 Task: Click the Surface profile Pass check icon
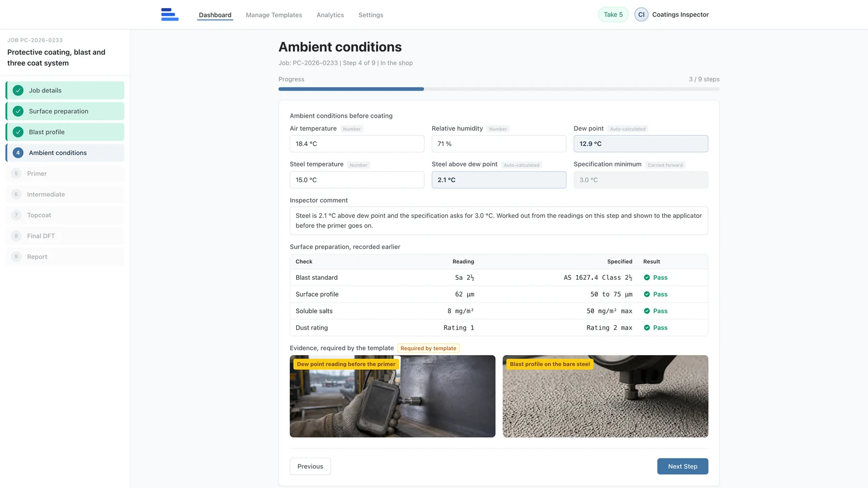point(647,294)
